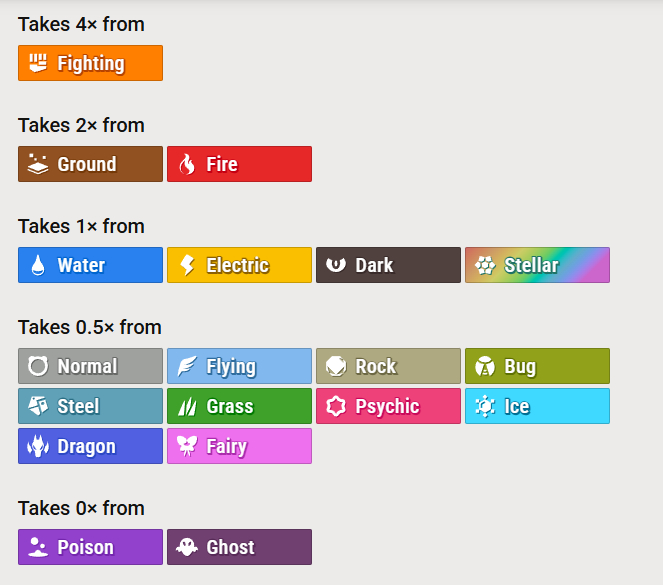Image resolution: width=663 pixels, height=585 pixels.
Task: Click the Ghost type icon
Action: click(187, 548)
